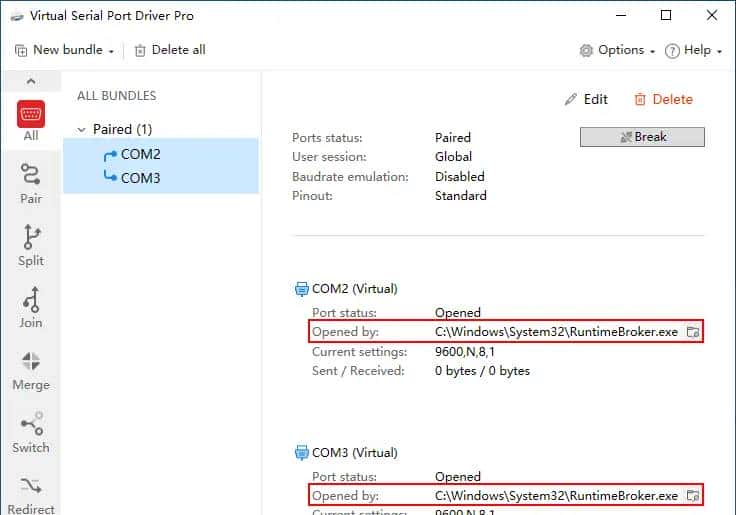Open the Pair bundle type

click(x=31, y=183)
